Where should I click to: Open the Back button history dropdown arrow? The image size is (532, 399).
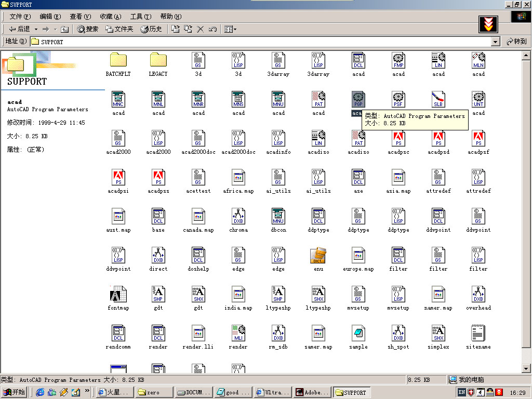point(35,29)
